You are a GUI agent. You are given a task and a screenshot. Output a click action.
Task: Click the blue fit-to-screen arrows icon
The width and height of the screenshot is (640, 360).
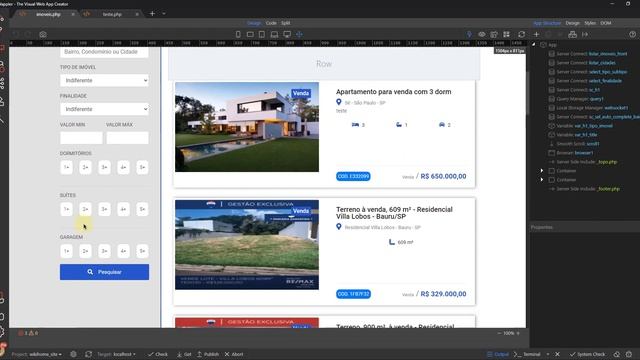pyautogui.click(x=299, y=35)
